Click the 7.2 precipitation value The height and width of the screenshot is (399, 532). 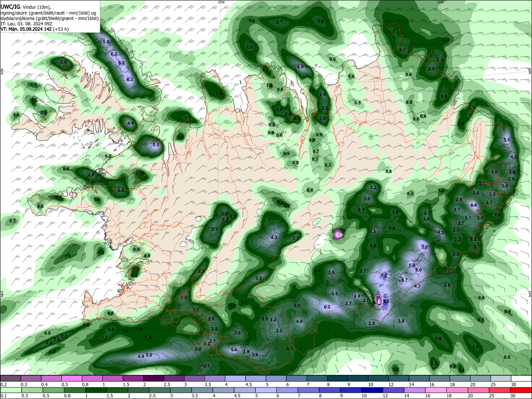(384, 276)
